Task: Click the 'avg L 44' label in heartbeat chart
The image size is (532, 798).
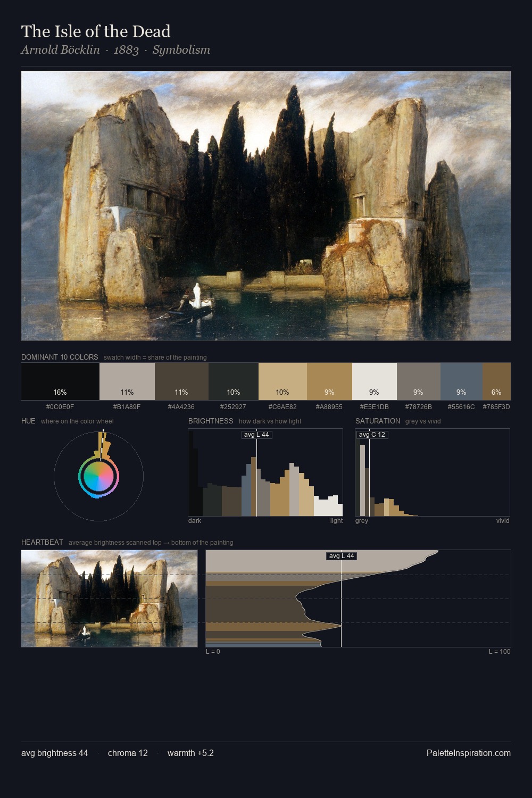Action: pos(342,556)
